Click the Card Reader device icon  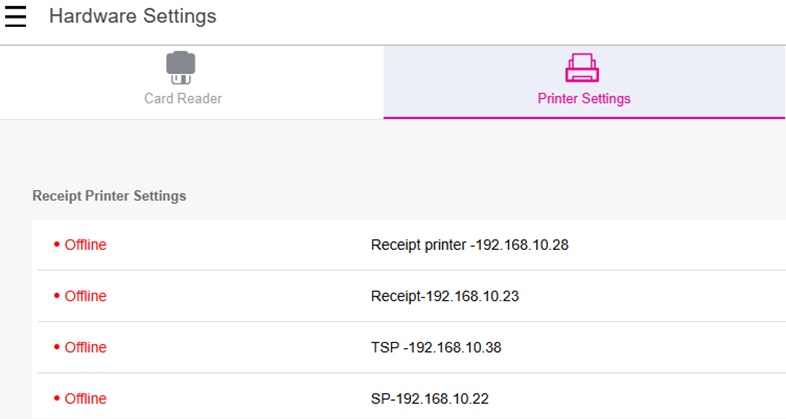pos(181,68)
